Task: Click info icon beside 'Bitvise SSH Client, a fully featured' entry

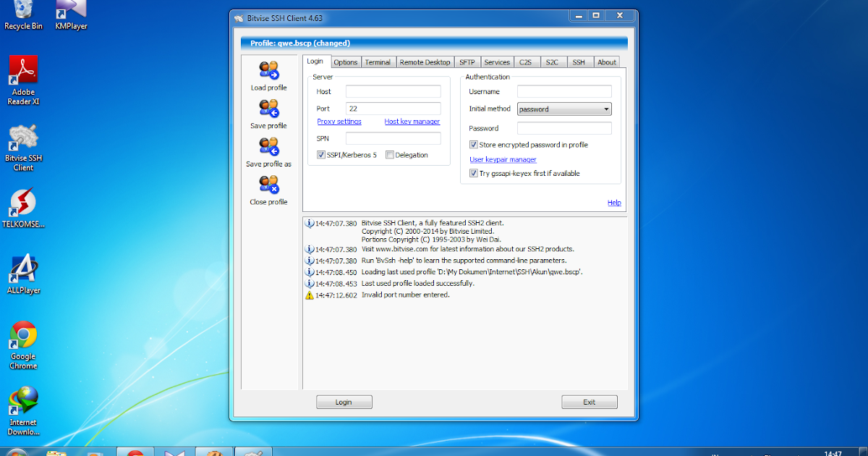Action: (x=310, y=223)
